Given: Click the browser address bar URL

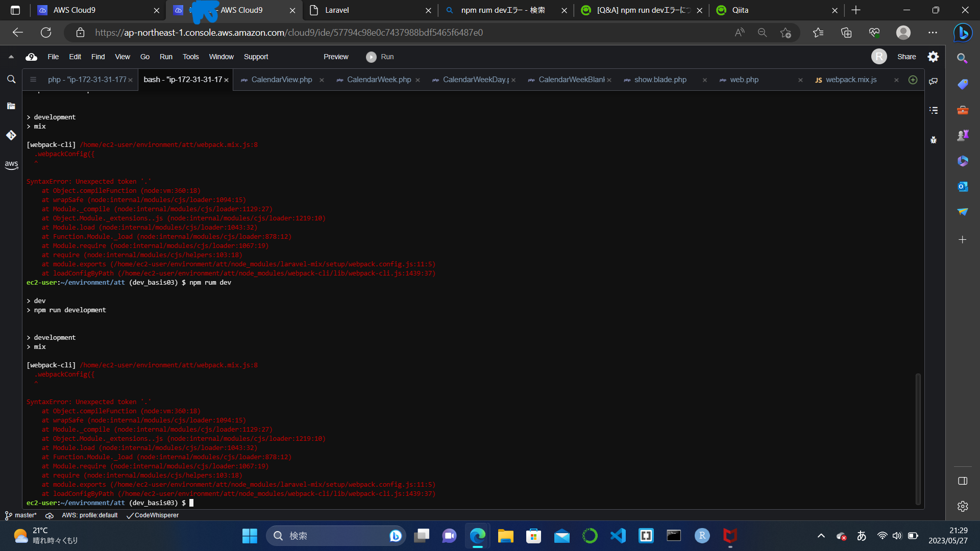Looking at the screenshot, I should (x=289, y=33).
